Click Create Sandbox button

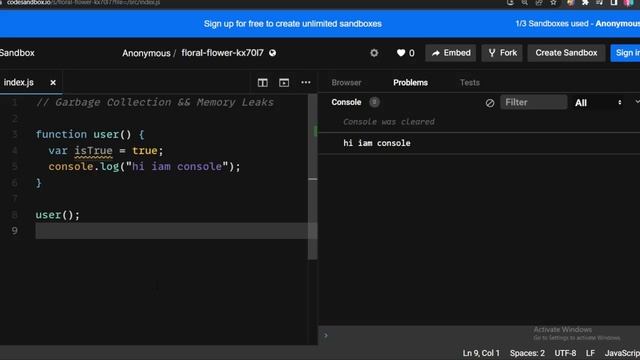566,53
